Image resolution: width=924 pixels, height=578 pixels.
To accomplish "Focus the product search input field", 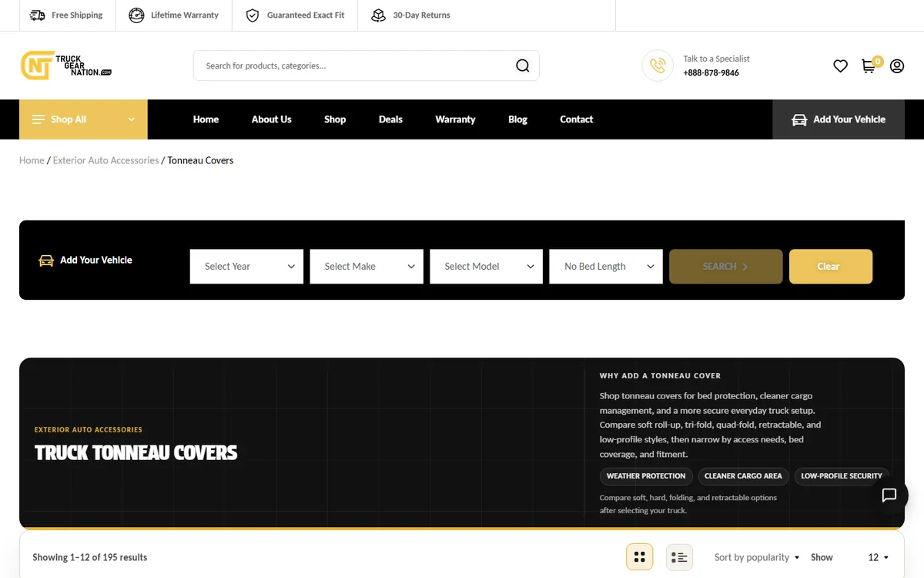I will [x=354, y=66].
